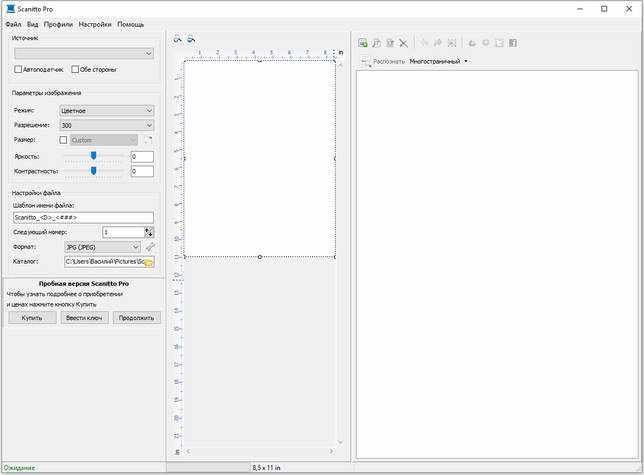Viewport: 644px width, 475px height.
Task: Open the Настройки menu
Action: [x=95, y=24]
